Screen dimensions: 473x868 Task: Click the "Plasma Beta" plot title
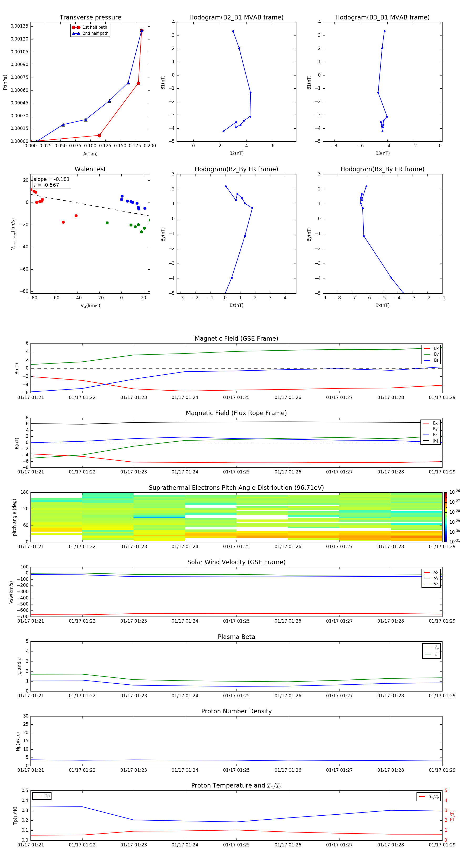(x=236, y=637)
